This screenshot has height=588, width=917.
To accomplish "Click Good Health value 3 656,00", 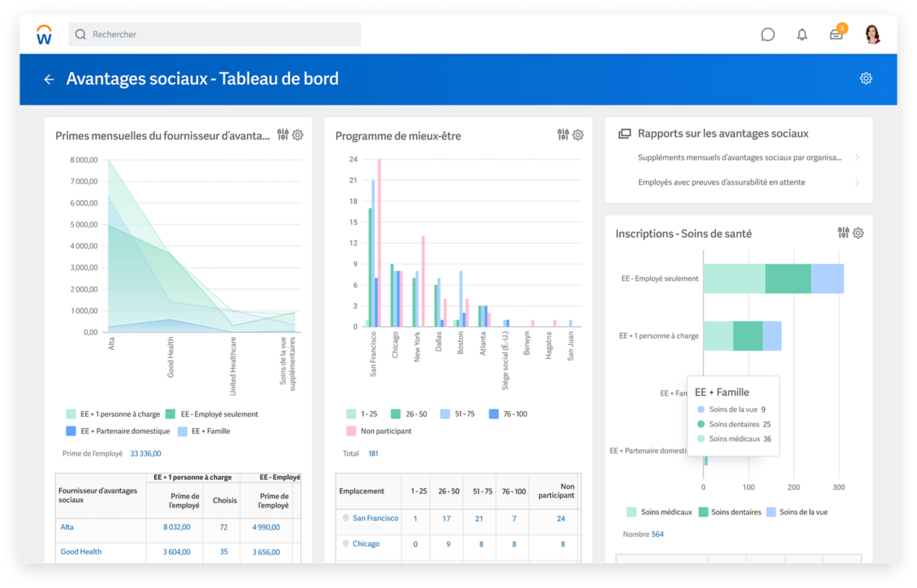I will (266, 552).
